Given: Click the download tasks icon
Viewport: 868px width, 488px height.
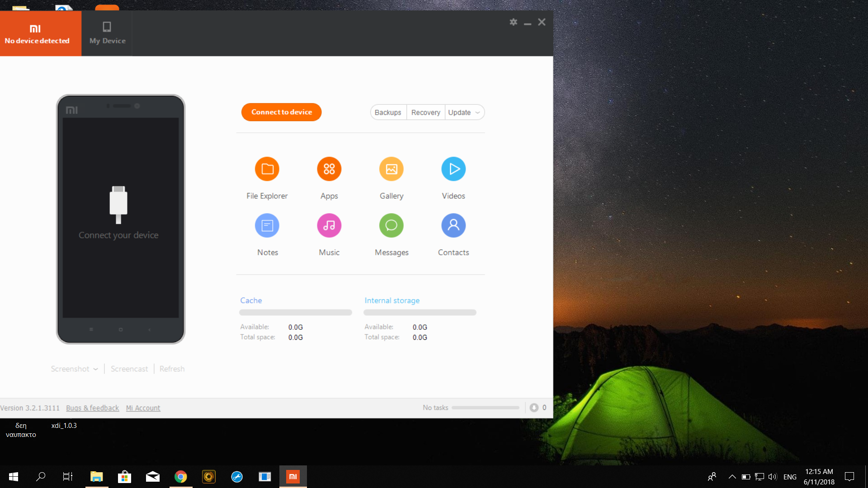Looking at the screenshot, I should pyautogui.click(x=534, y=408).
